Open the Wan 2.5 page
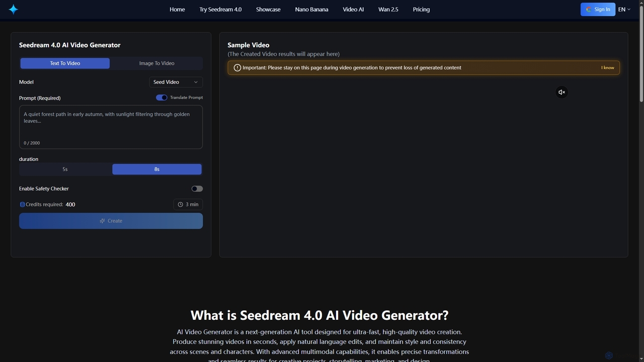The height and width of the screenshot is (362, 644). [x=388, y=9]
